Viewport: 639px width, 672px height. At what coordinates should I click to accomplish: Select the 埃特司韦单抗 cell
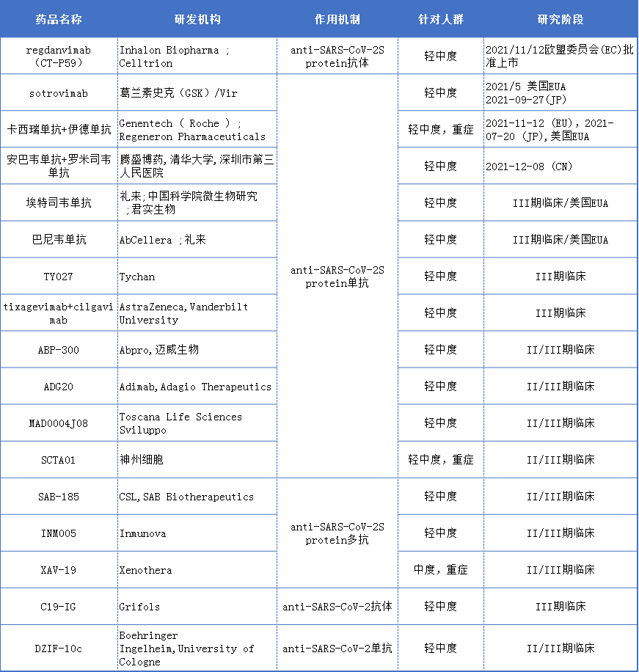pos(59,202)
